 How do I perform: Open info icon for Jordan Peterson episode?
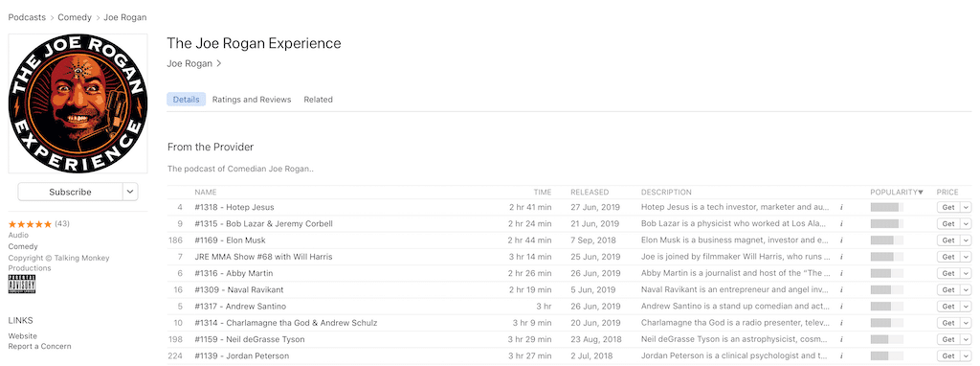841,356
